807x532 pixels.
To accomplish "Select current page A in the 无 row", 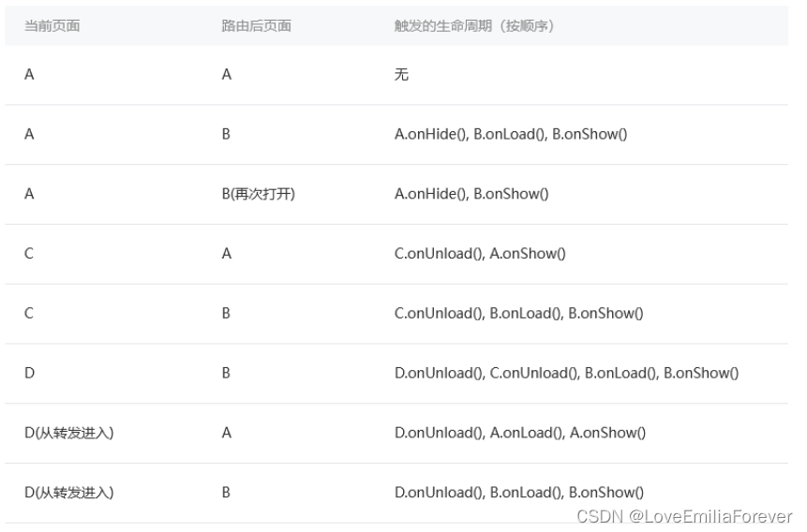I will [x=29, y=75].
